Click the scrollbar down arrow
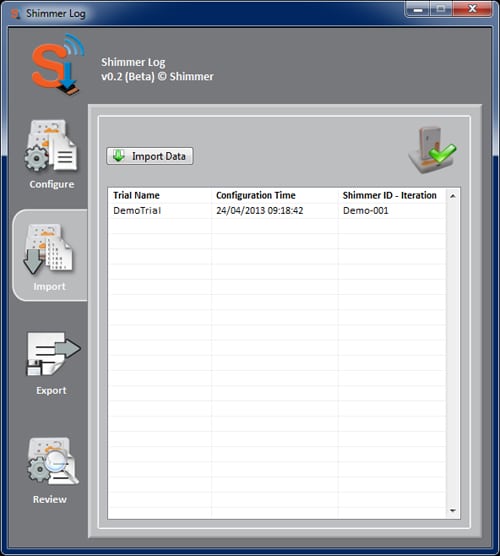 point(452,510)
